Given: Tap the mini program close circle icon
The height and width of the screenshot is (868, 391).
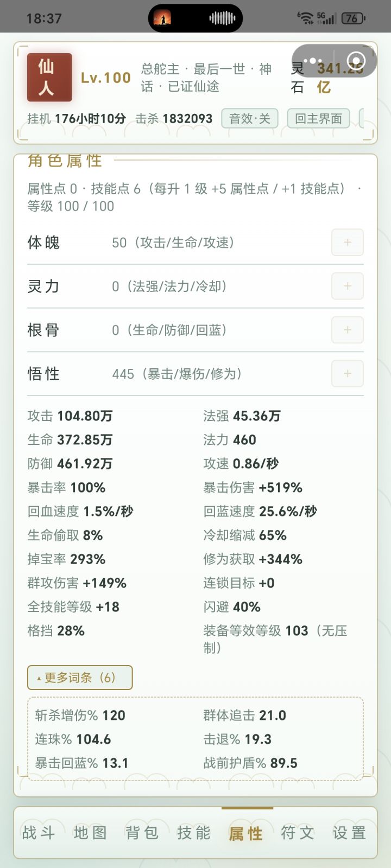Looking at the screenshot, I should 356,61.
